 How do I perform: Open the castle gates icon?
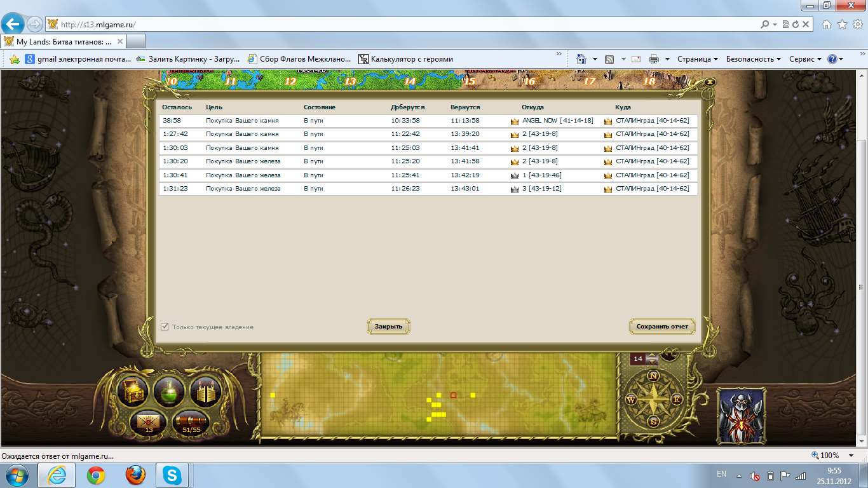click(205, 392)
